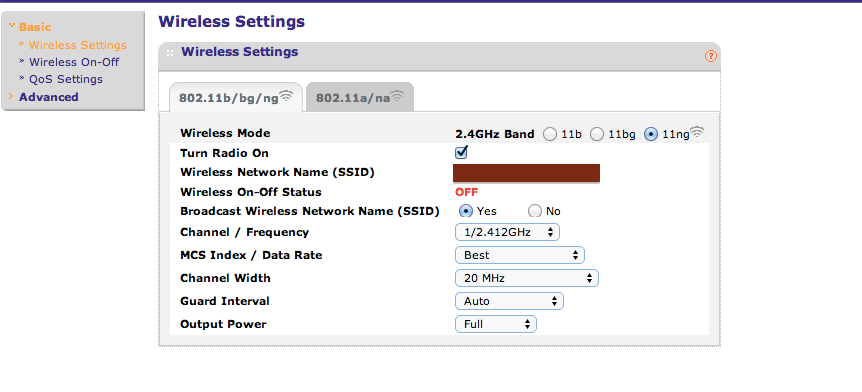Viewport: 862px width, 392px height.
Task: Click the Output Power label
Action: click(223, 324)
